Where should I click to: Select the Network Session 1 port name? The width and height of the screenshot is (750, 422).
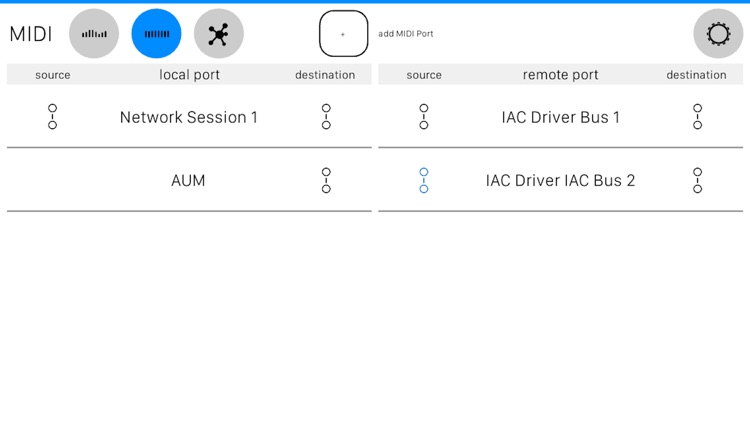(x=189, y=117)
